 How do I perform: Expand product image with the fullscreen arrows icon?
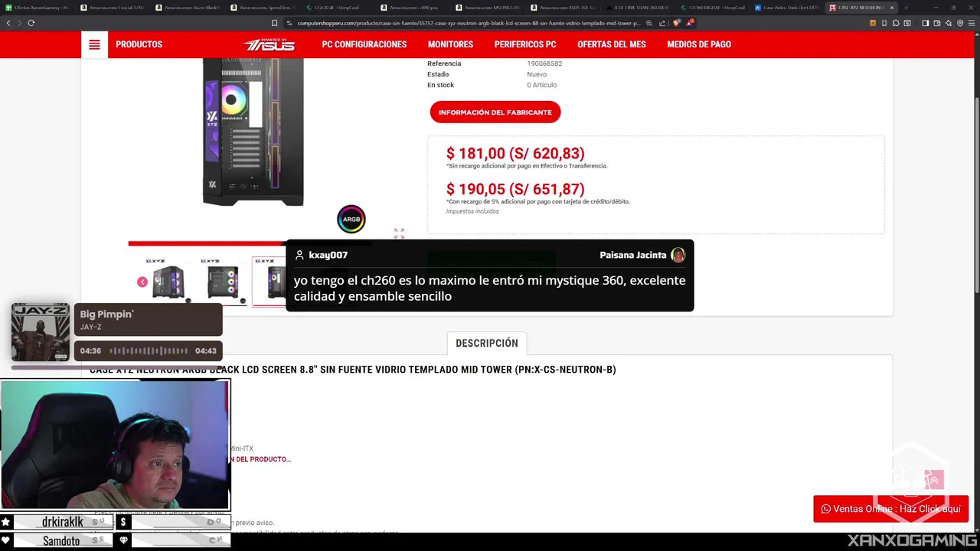(399, 233)
